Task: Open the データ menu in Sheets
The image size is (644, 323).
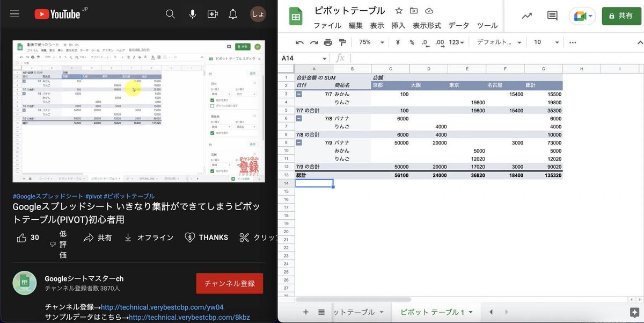Action: (459, 25)
